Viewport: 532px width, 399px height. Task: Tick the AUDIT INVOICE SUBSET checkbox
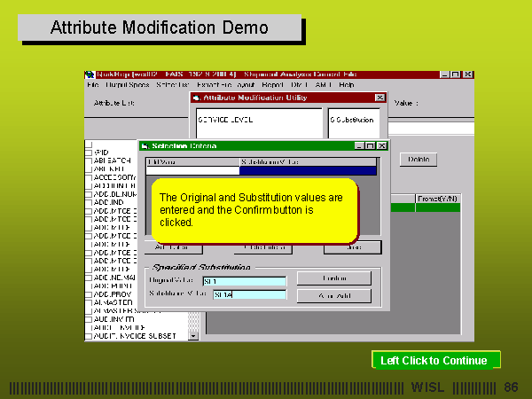click(x=89, y=335)
